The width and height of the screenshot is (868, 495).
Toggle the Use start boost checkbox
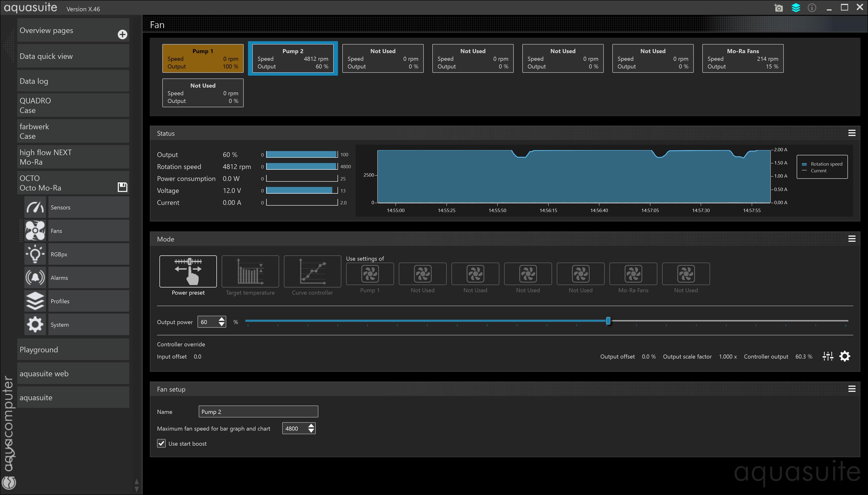(161, 443)
